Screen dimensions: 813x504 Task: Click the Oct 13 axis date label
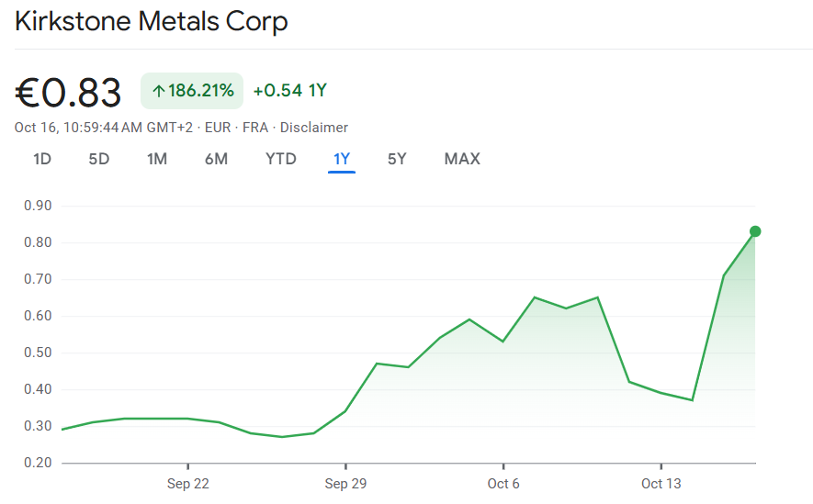[661, 484]
